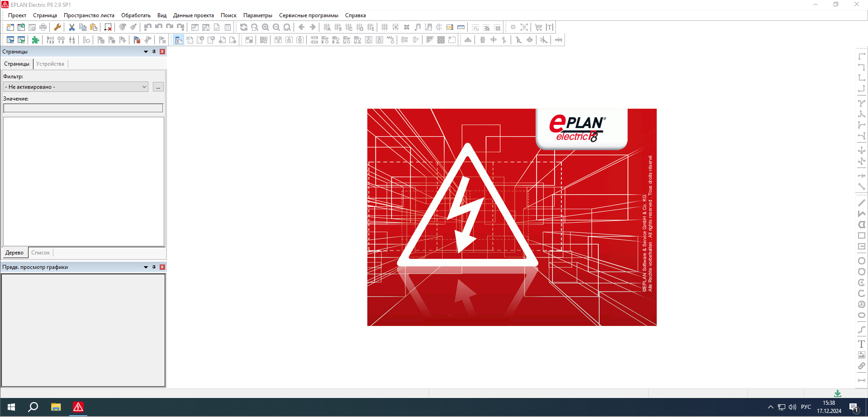Toggle the pin on Страницы panel

tap(154, 52)
